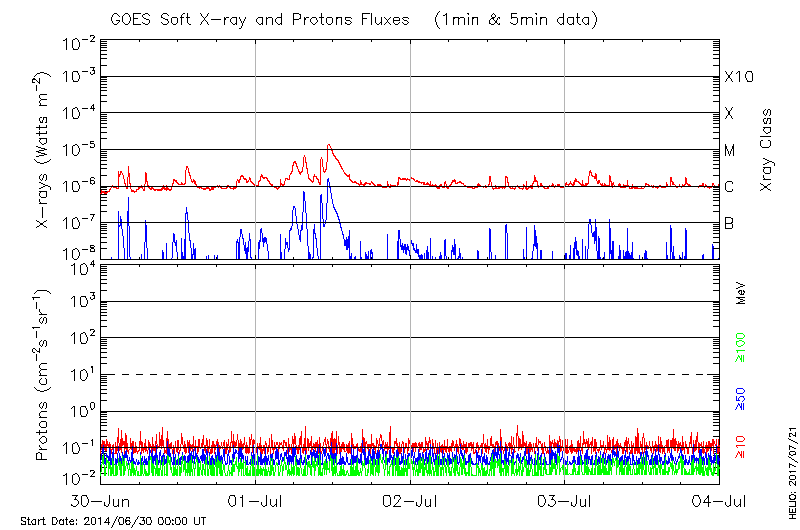Viewport: 800px width, 530px height.
Task: Click the MeV unit label
Action: pyautogui.click(x=741, y=293)
